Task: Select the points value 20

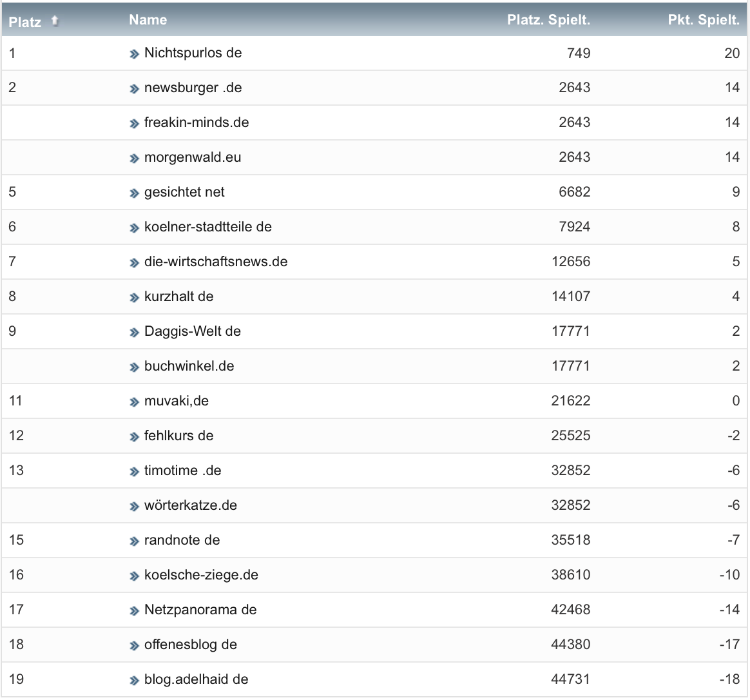Action: click(x=732, y=53)
